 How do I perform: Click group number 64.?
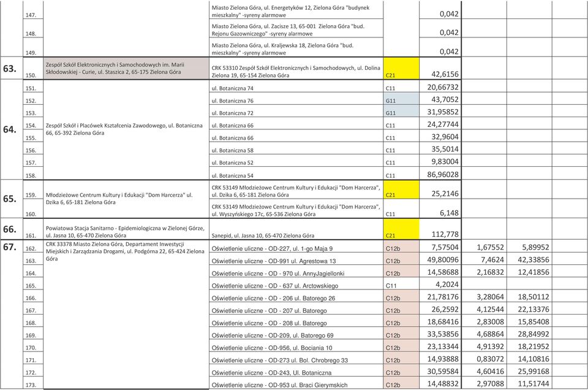click(10, 129)
